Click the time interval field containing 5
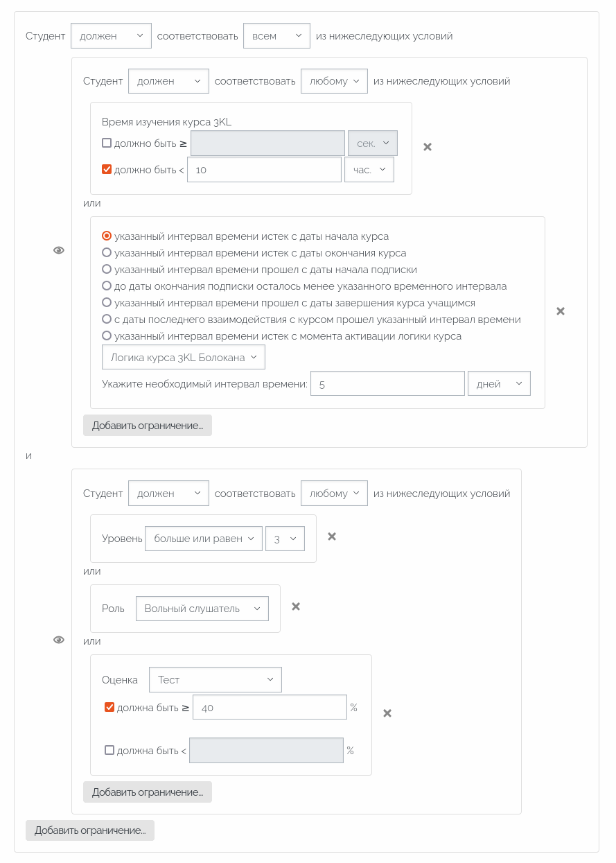This screenshot has height=863, width=616. click(x=387, y=384)
